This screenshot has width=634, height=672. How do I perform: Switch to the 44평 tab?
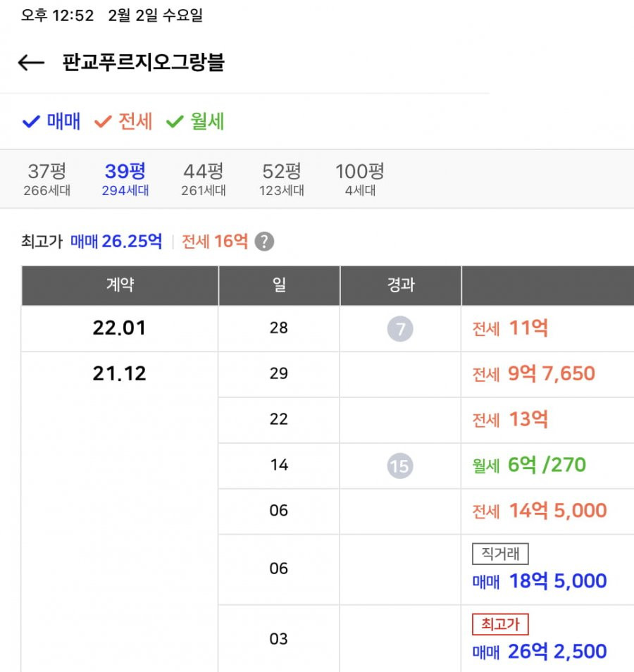[x=203, y=179]
